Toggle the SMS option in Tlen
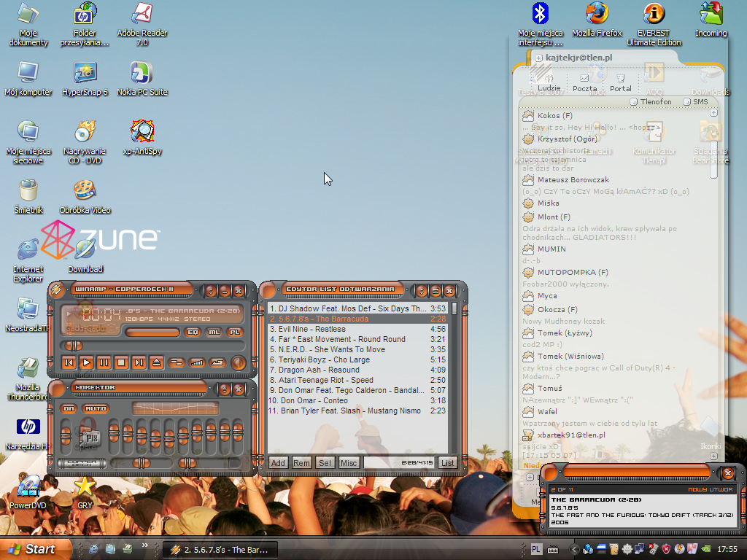747x560 pixels. tap(695, 102)
